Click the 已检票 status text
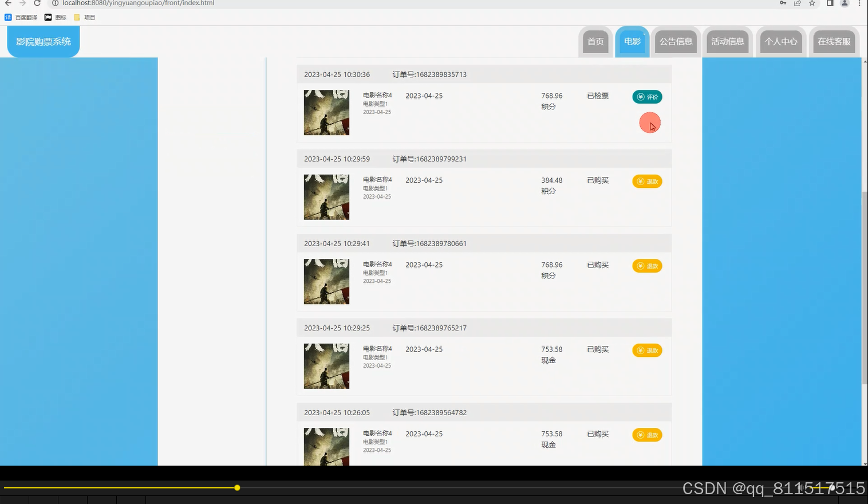 [x=598, y=96]
